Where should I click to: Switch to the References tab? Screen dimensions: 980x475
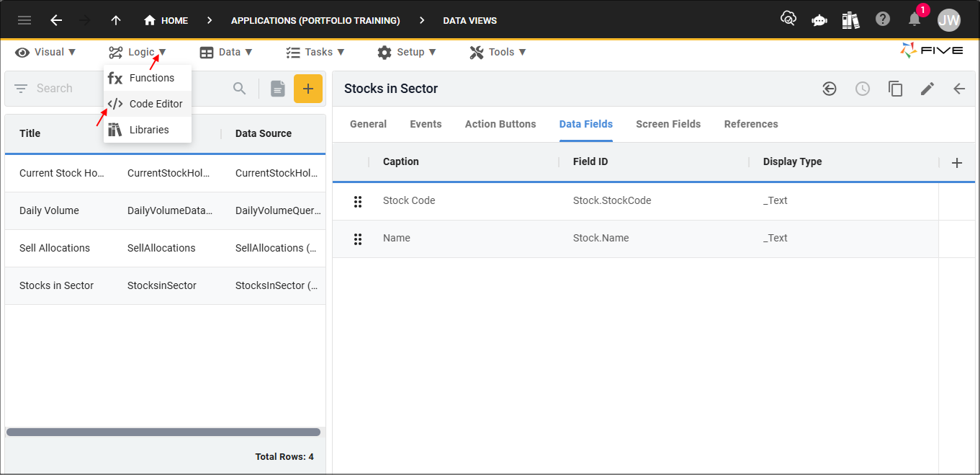(x=751, y=124)
